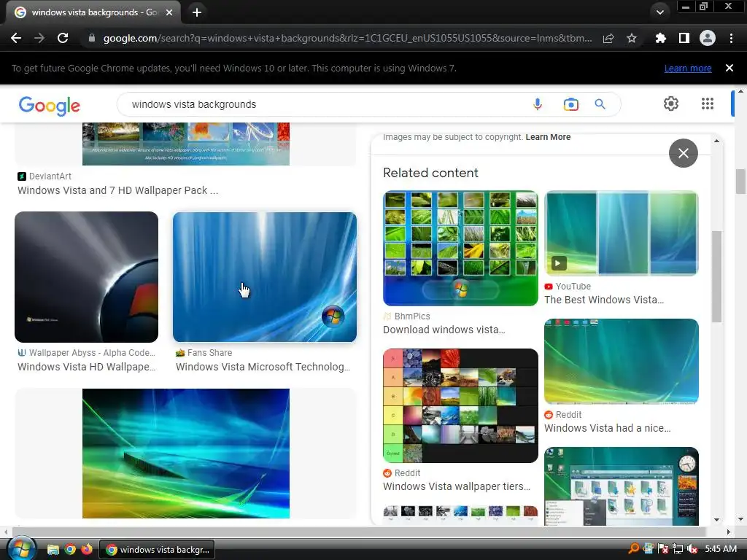Click the taskbar volume muted icon
The image size is (747, 560).
tap(692, 549)
